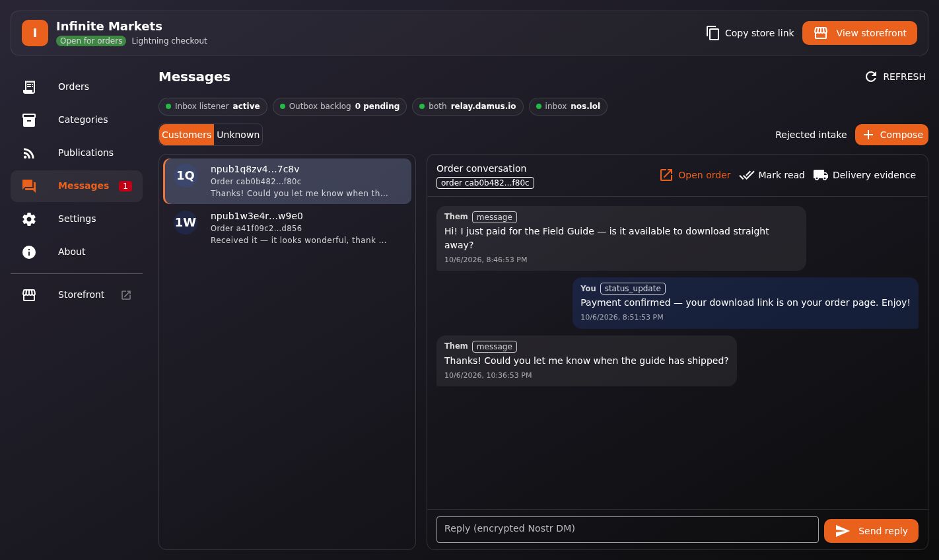Screen dimensions: 939x560
Task: Click the 1Q avatar circle
Action: tap(186, 176)
